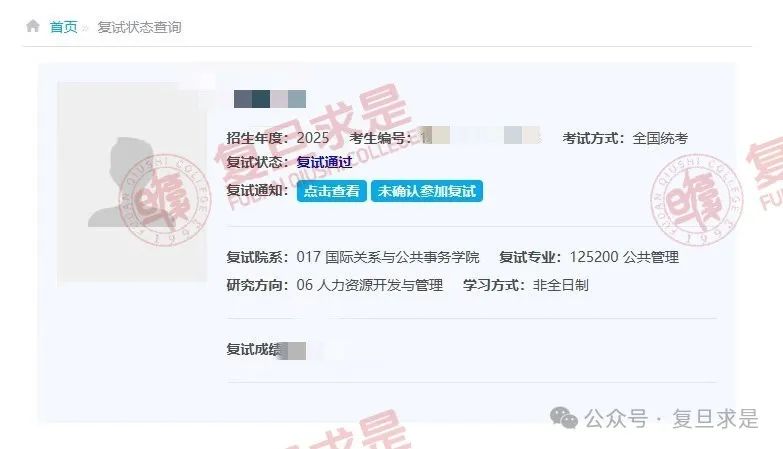Click the 未确认参加复试 button
The width and height of the screenshot is (783, 449).
tap(427, 191)
